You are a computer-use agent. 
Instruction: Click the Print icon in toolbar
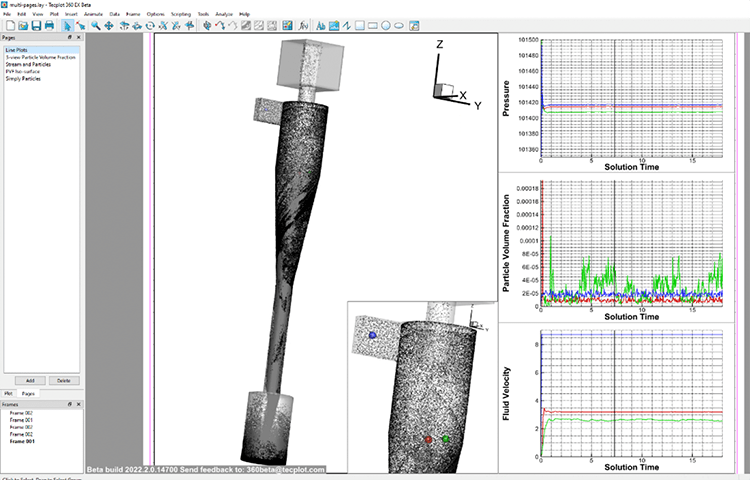tap(49, 25)
